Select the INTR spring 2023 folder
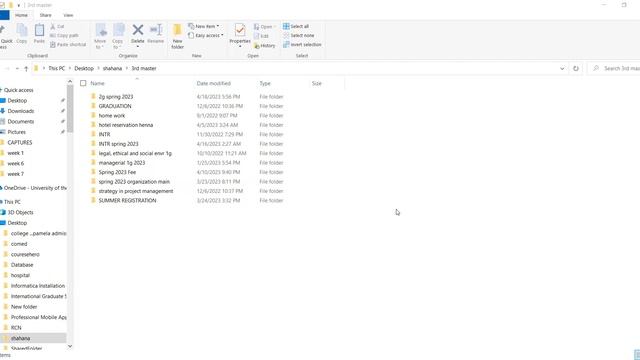 coord(118,144)
